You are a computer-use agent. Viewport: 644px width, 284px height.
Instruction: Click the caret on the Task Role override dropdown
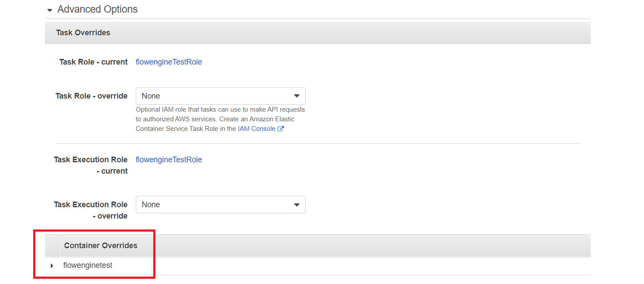pos(297,96)
